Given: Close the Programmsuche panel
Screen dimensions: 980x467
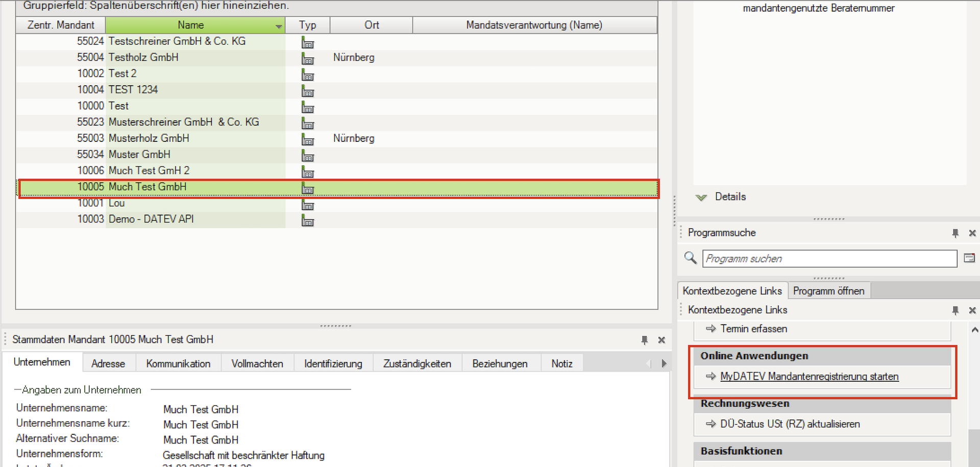Looking at the screenshot, I should pyautogui.click(x=972, y=233).
